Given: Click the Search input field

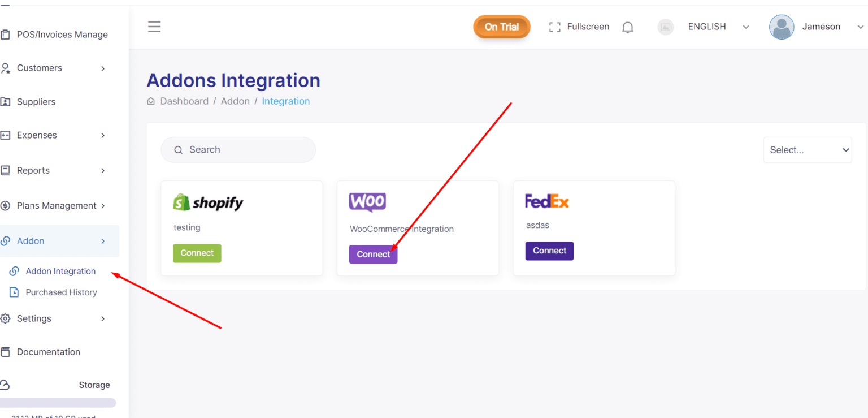Looking at the screenshot, I should [x=238, y=150].
